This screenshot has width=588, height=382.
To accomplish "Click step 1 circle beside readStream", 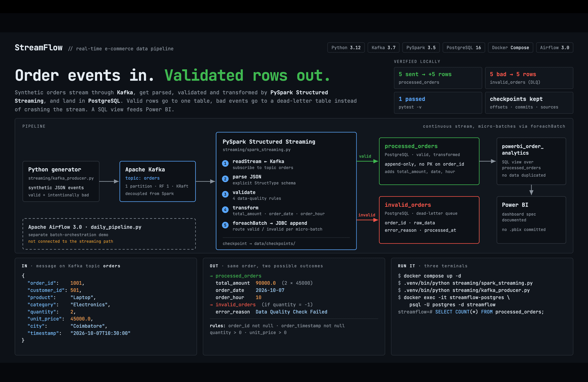I will click(x=225, y=163).
